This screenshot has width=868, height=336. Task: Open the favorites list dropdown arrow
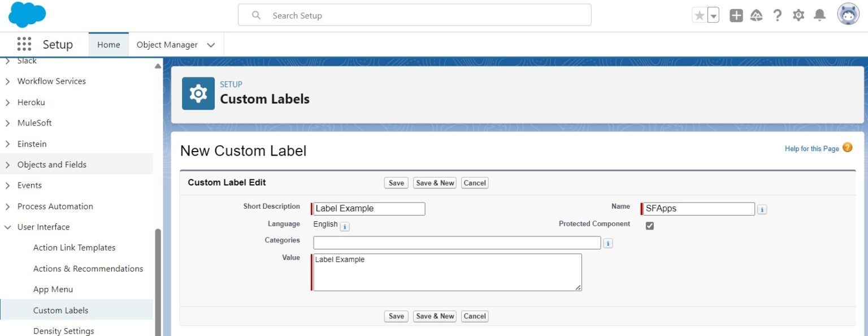click(x=713, y=16)
